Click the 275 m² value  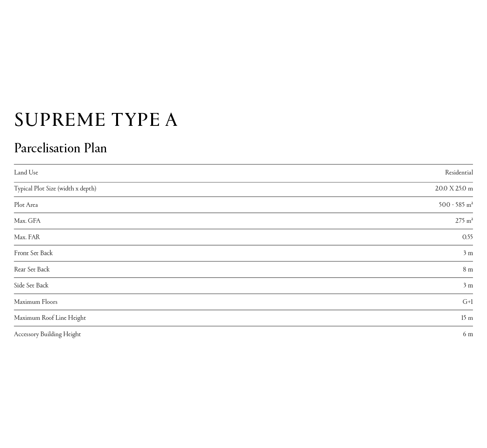point(464,221)
